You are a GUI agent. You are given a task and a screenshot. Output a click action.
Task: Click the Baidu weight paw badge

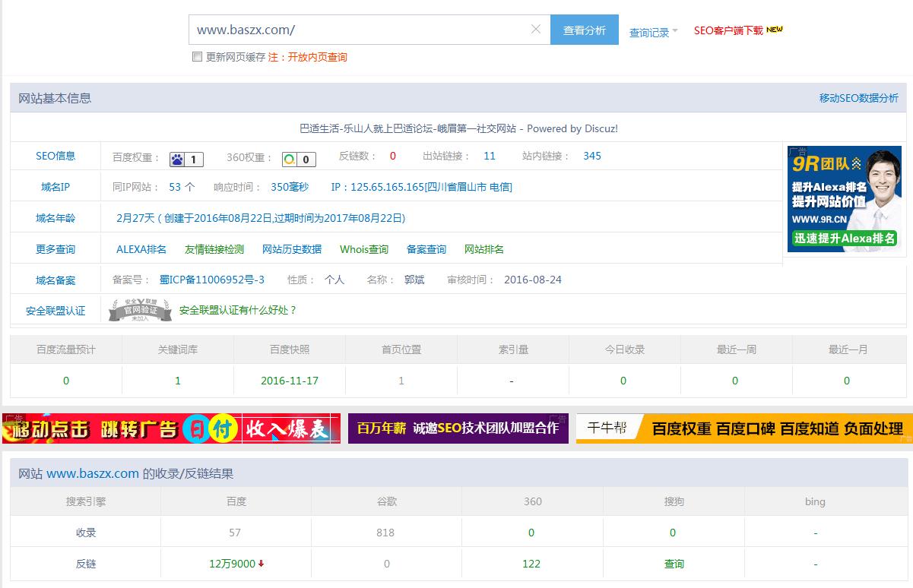pos(186,160)
